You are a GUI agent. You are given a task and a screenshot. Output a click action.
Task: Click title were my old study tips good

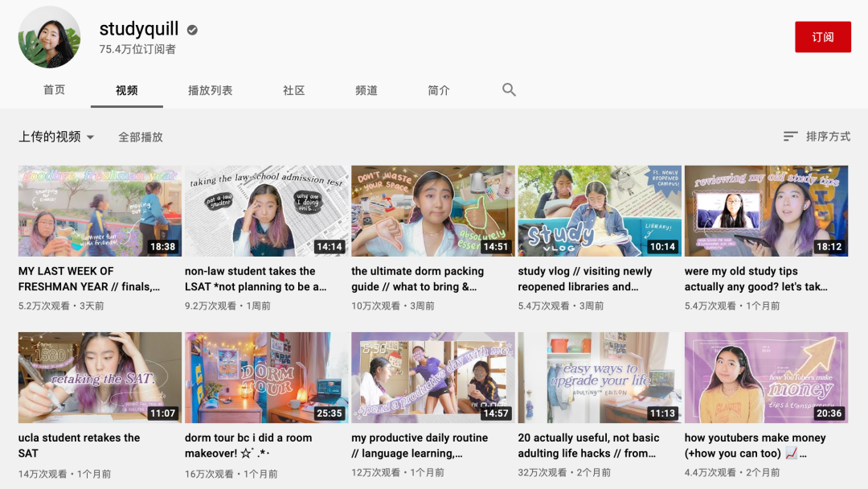point(756,278)
